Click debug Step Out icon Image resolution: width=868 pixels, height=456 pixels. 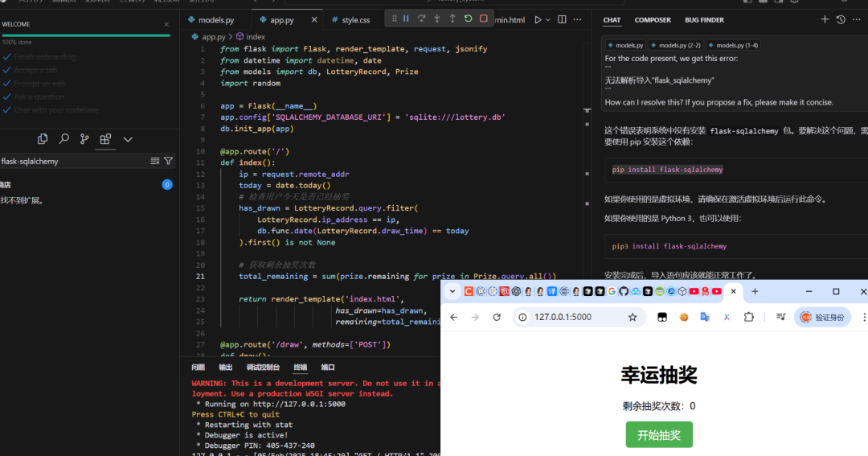452,18
